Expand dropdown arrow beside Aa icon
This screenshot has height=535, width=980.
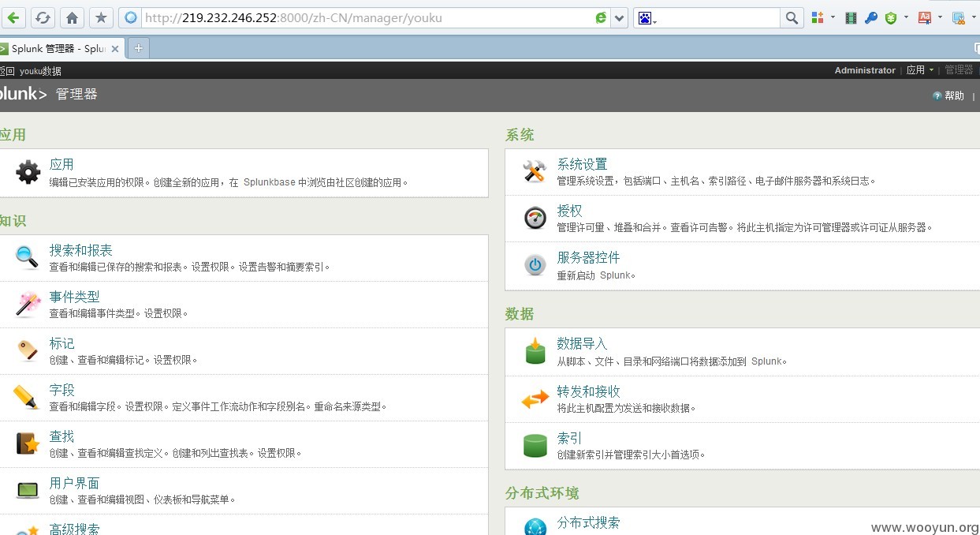tap(940, 17)
